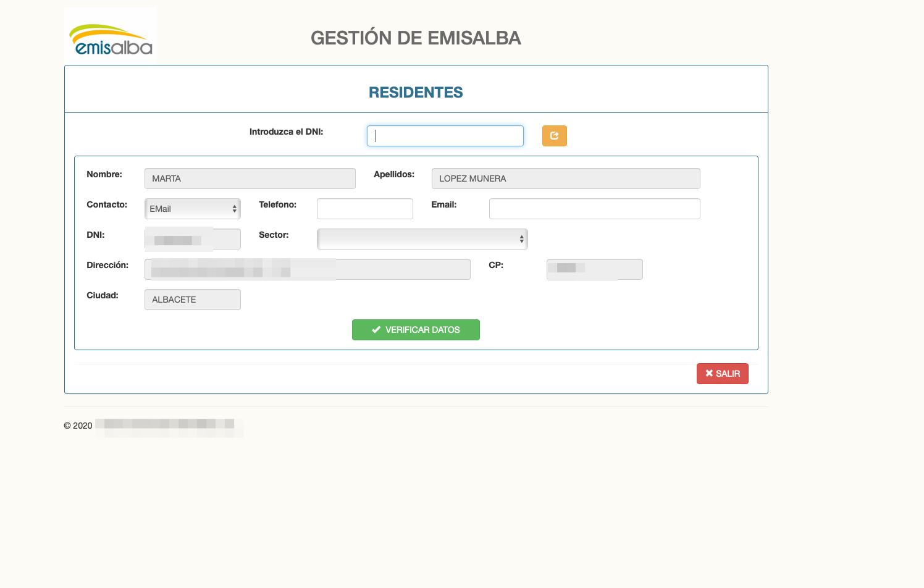Click the orange DNI lookup icon button
924x588 pixels.
(554, 136)
